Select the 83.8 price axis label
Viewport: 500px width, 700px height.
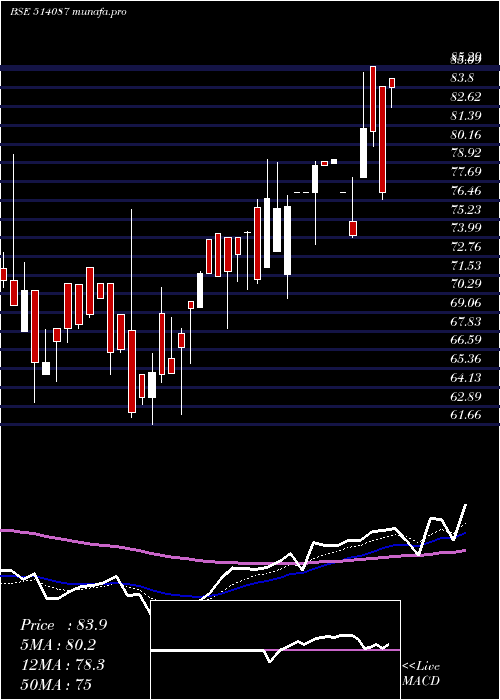(x=463, y=78)
